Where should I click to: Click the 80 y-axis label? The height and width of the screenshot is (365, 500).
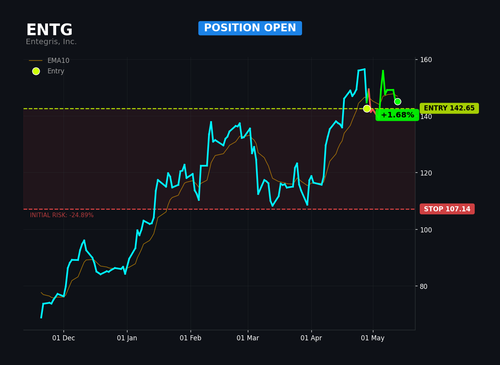tap(424, 286)
